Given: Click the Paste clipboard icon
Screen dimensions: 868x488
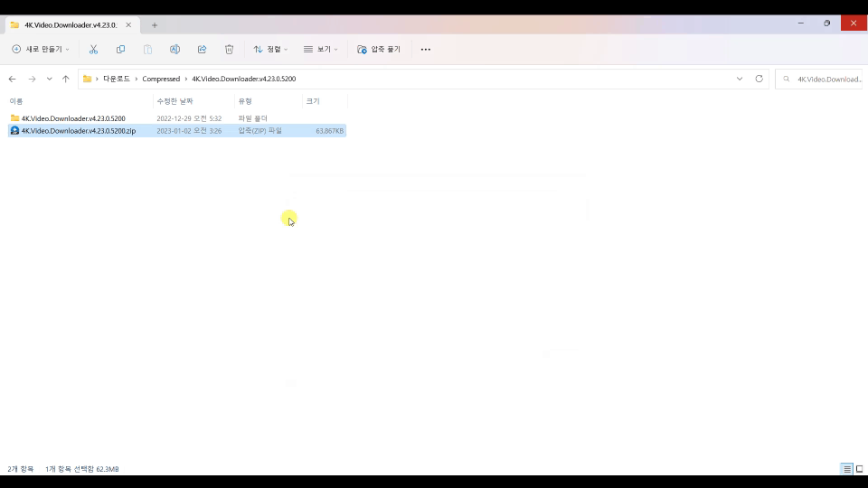Looking at the screenshot, I should (147, 49).
